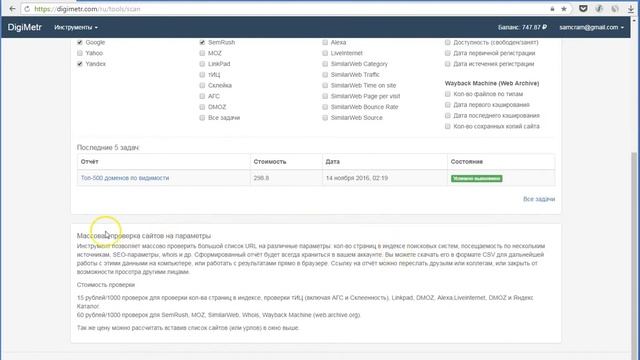Check Дата первичной регистрации option
Screen dimensions: 640x360
pos(448,53)
